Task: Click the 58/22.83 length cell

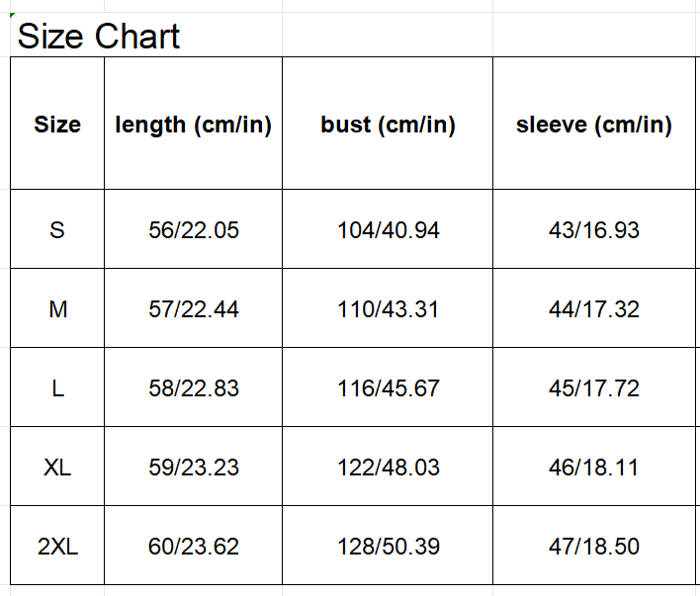Action: click(193, 388)
